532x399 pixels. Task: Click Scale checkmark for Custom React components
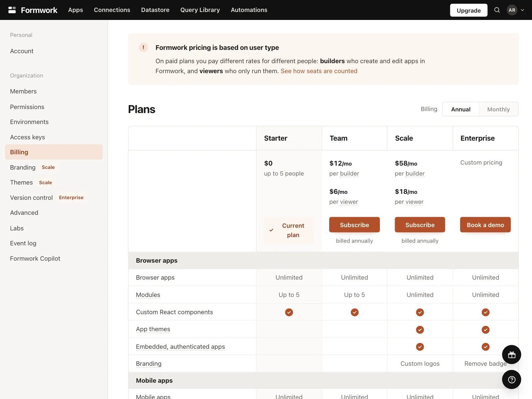click(x=420, y=312)
